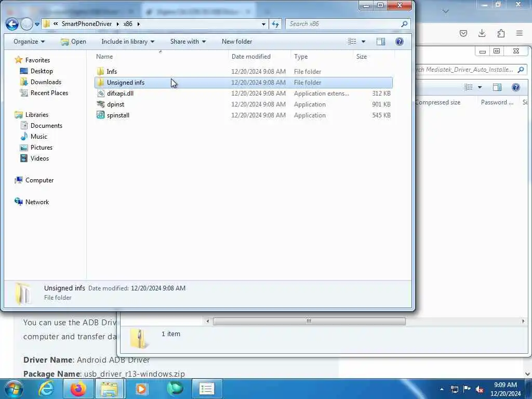Go back with the Explorer back arrow

(12, 24)
